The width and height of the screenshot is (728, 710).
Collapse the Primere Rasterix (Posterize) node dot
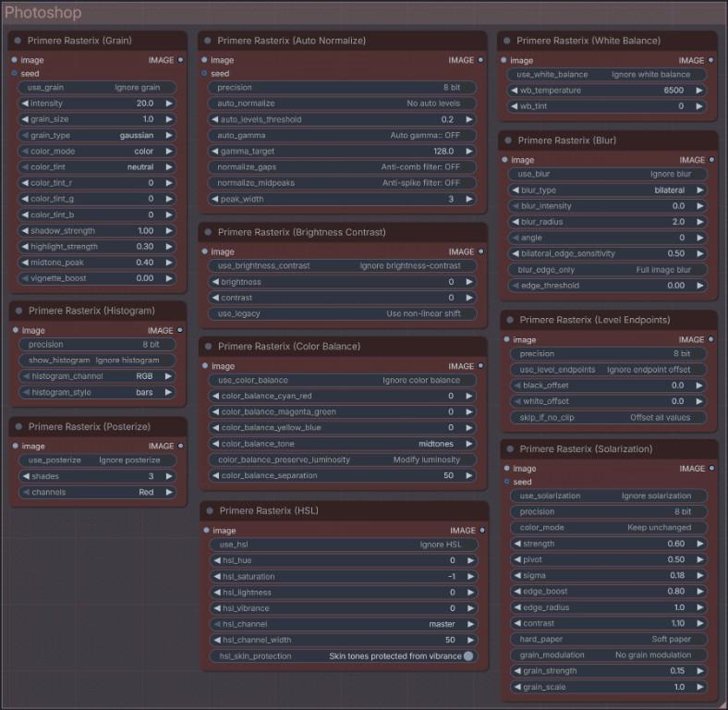coord(18,426)
